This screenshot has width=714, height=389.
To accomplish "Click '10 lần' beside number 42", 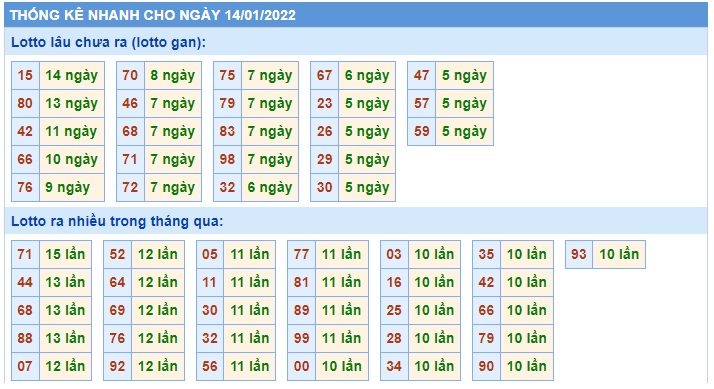I will point(527,282).
